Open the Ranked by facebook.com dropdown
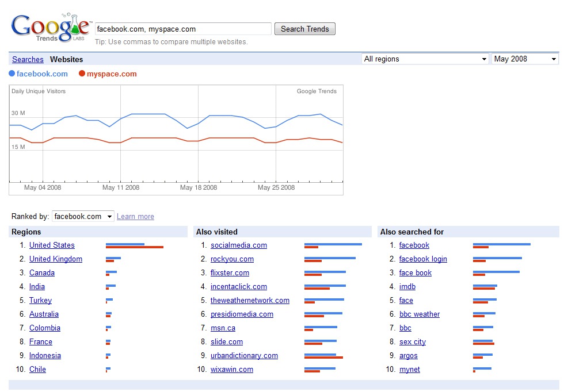 pos(83,217)
